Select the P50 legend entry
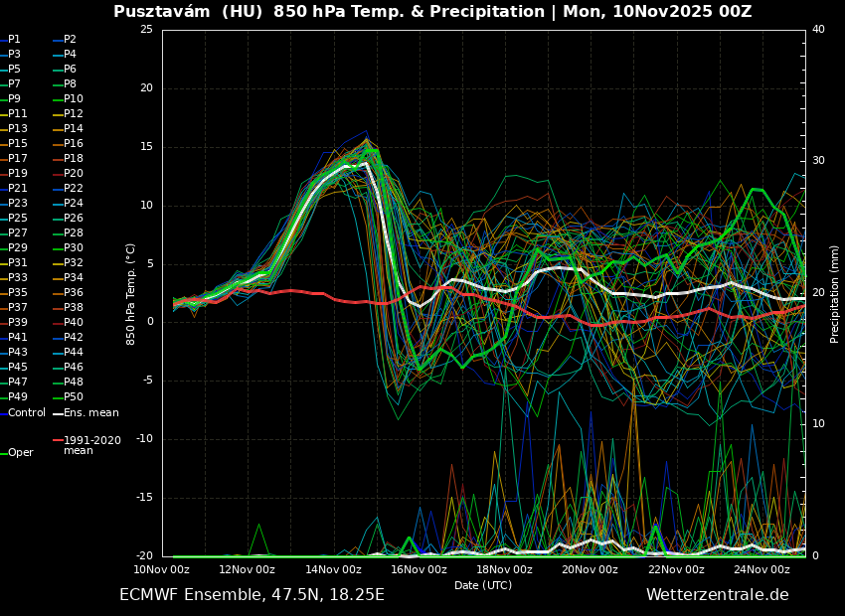845x616 pixels. 74,397
